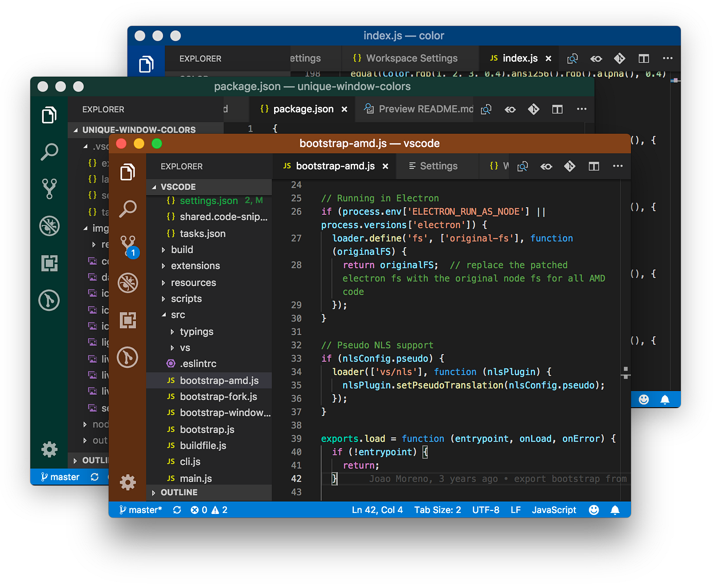
Task: Click the smiley feedback icon in blue status bar
Action: pos(593,510)
